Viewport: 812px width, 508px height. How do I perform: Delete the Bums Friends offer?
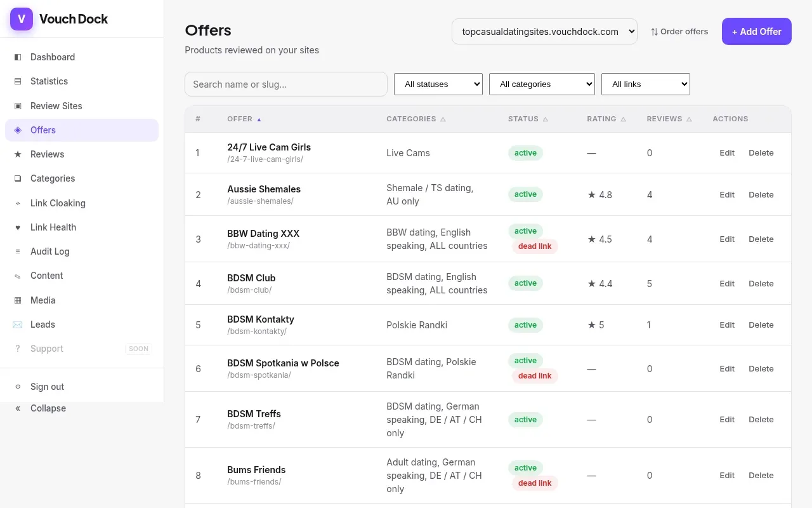tap(761, 476)
